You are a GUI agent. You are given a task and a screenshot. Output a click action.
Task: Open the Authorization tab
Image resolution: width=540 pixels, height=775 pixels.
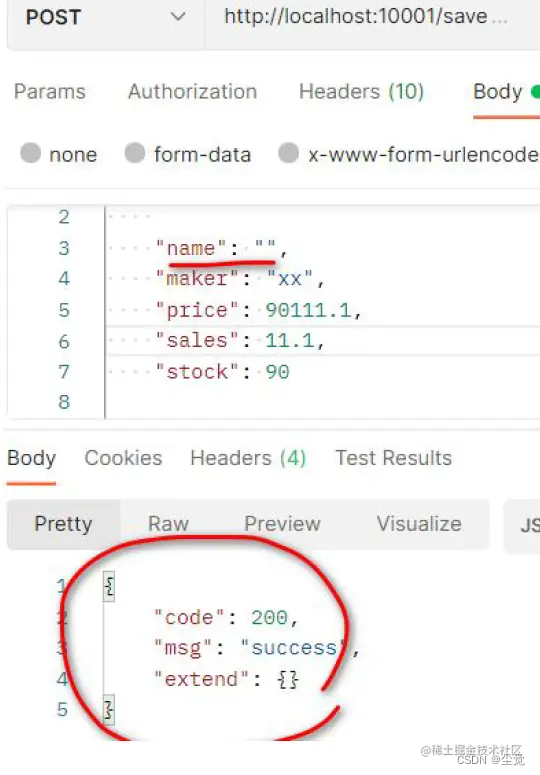[192, 92]
